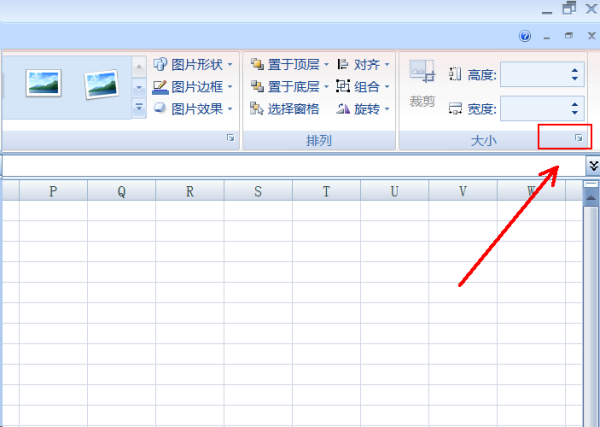Select column P header

click(x=53, y=191)
